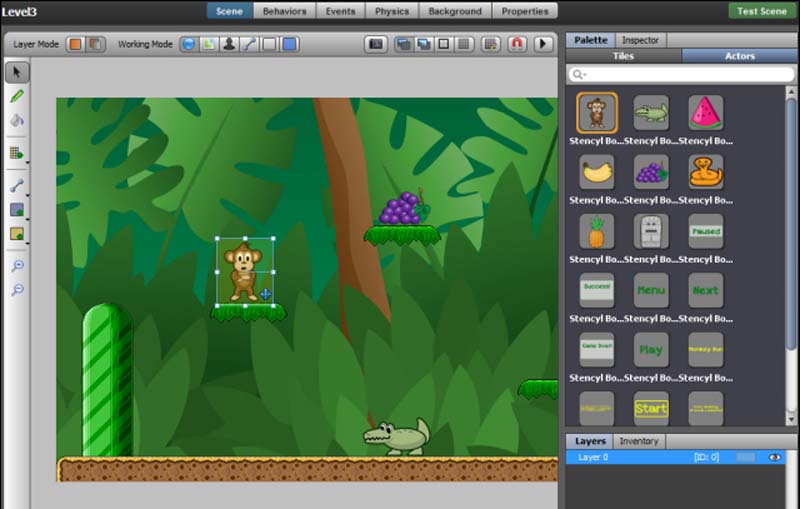Click the palette search field

(680, 74)
